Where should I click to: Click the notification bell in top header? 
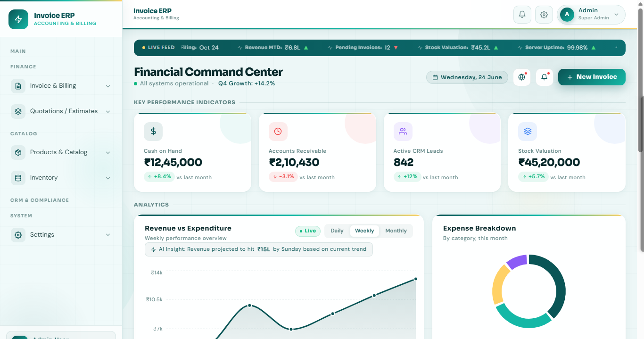[522, 15]
